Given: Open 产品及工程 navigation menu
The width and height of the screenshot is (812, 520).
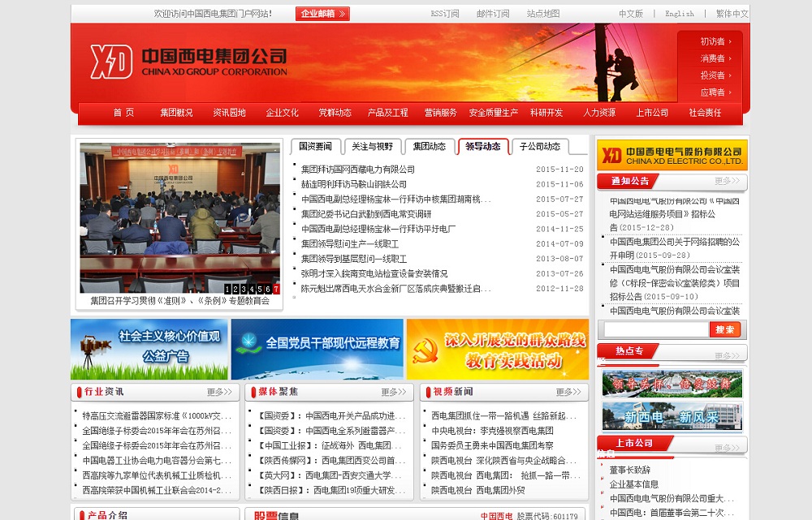Looking at the screenshot, I should coord(388,112).
